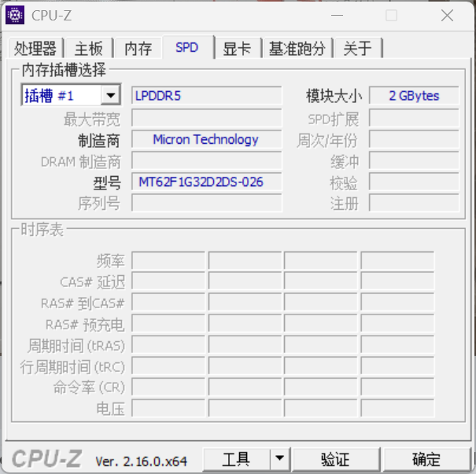This screenshot has height=474, width=476.
Task: Click the CPU-Z app icon in title bar
Action: 16,15
